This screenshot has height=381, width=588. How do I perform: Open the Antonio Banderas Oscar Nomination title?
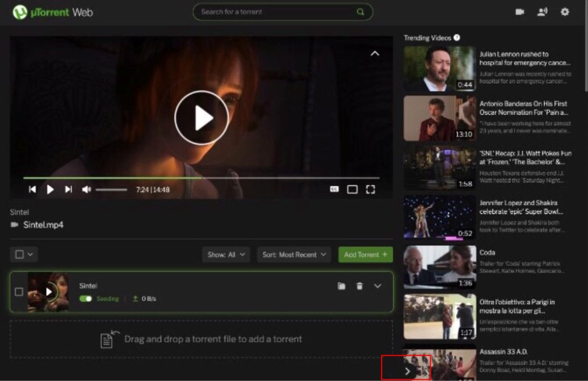point(524,108)
